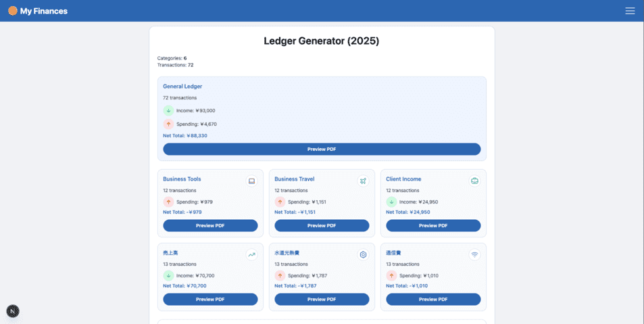Preview PDF for 通信費 category
Viewport: 644px width, 324px height.
[x=433, y=299]
